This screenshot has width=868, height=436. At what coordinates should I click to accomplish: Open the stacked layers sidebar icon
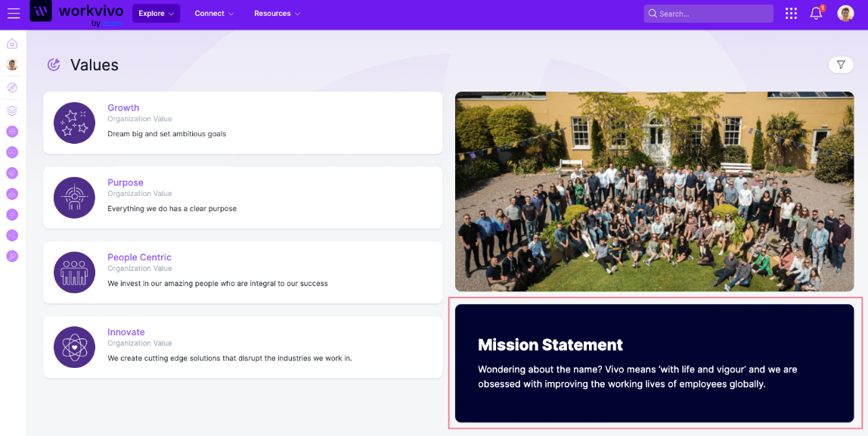pos(12,111)
